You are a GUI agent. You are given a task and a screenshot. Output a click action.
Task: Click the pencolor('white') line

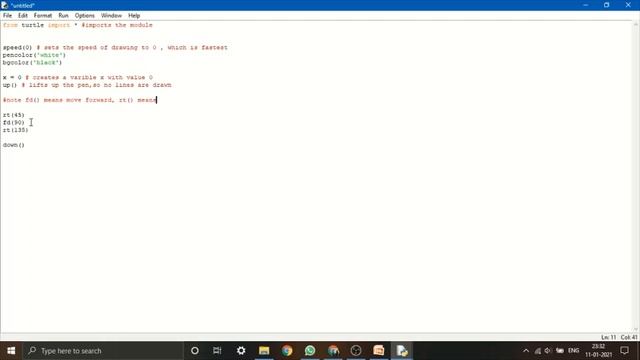coord(34,55)
